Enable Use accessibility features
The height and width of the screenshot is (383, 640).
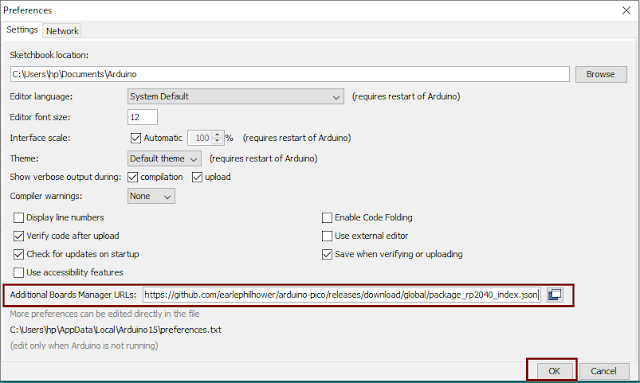[18, 272]
